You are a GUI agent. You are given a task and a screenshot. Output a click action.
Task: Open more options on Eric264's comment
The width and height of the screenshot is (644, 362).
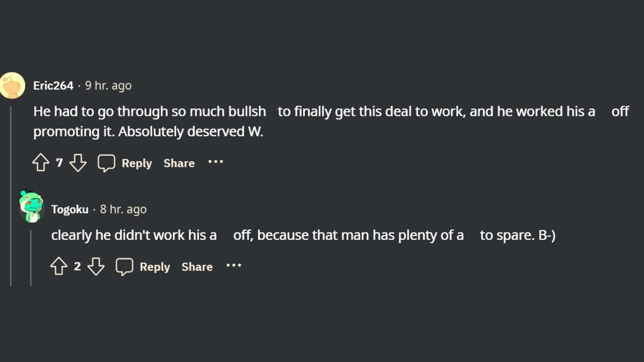point(215,162)
